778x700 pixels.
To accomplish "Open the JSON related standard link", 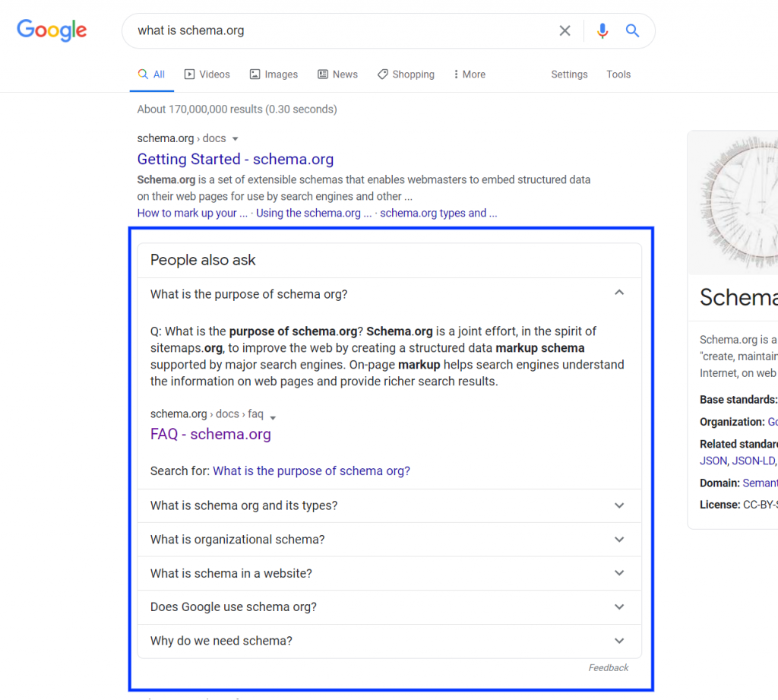I will pyautogui.click(x=713, y=461).
